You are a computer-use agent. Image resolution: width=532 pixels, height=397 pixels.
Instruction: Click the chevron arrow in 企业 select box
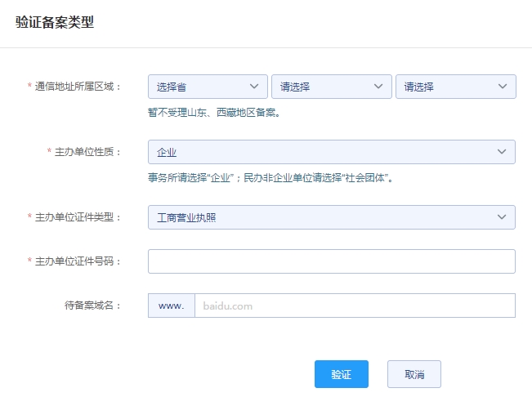pyautogui.click(x=501, y=152)
